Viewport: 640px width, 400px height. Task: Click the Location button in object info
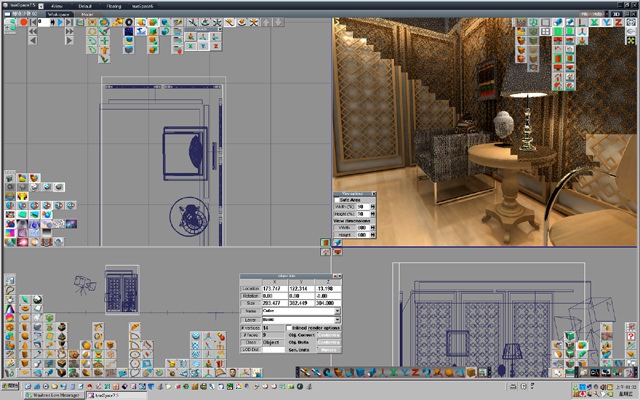(x=250, y=288)
